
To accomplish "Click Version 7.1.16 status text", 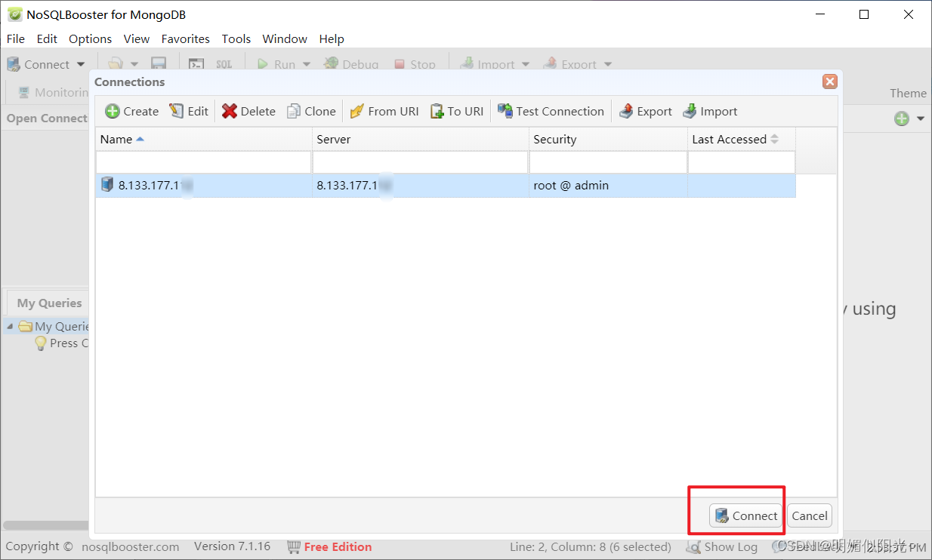I will click(232, 546).
